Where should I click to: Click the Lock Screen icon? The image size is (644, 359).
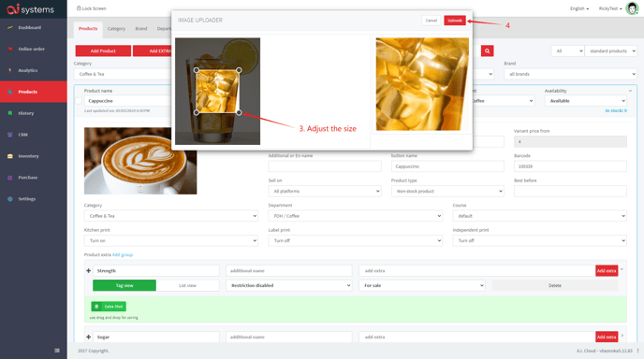click(x=79, y=8)
